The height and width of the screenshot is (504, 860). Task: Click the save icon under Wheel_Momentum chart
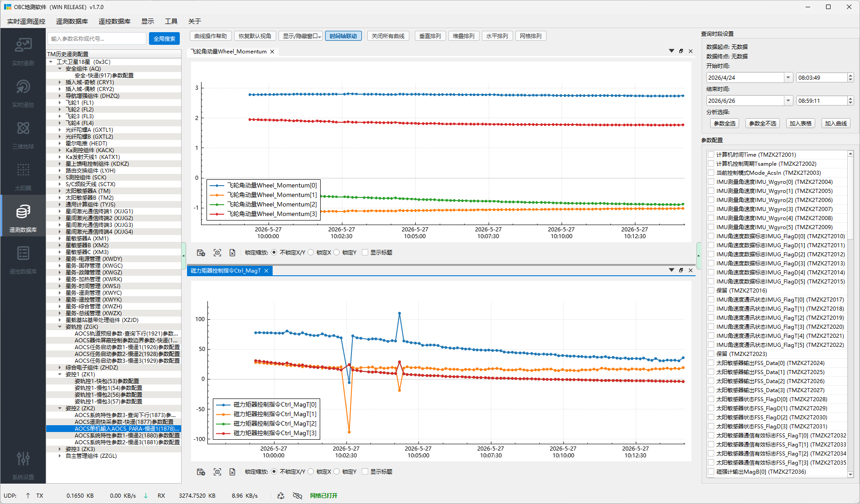201,253
